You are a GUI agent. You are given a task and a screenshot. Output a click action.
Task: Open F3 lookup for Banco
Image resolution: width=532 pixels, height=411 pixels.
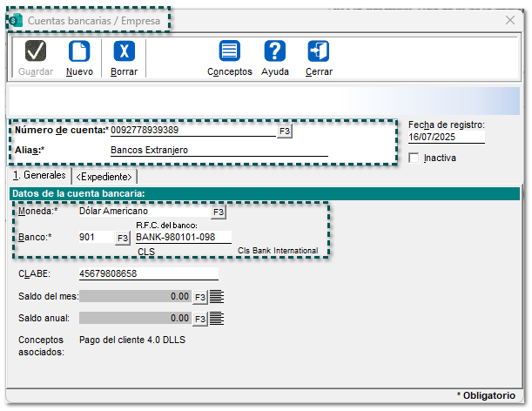pyautogui.click(x=123, y=237)
